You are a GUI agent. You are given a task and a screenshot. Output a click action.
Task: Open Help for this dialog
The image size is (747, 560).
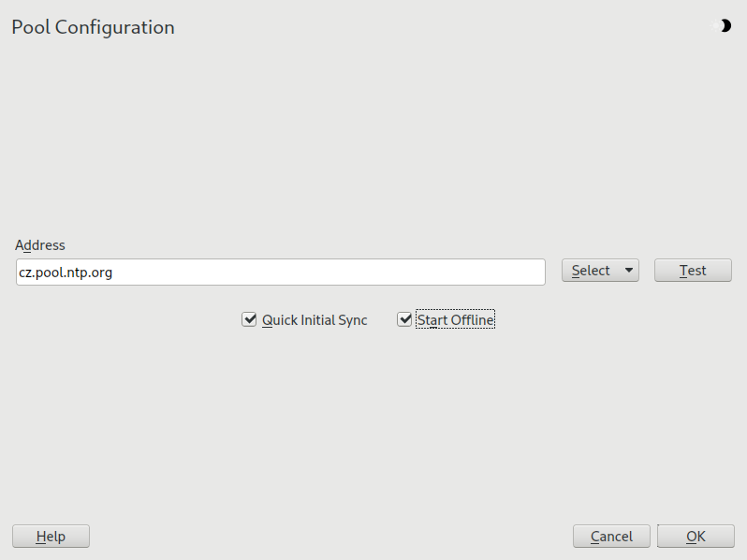tap(51, 537)
